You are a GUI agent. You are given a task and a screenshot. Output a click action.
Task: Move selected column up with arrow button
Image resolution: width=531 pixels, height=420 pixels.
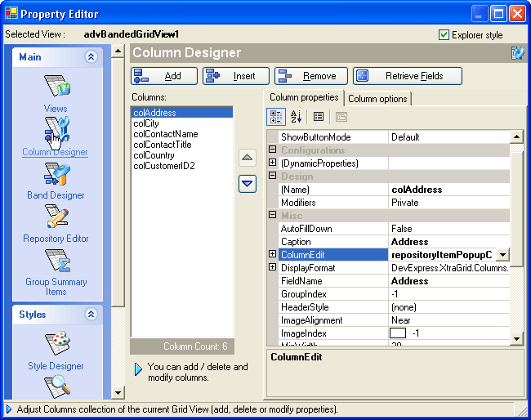click(x=248, y=158)
